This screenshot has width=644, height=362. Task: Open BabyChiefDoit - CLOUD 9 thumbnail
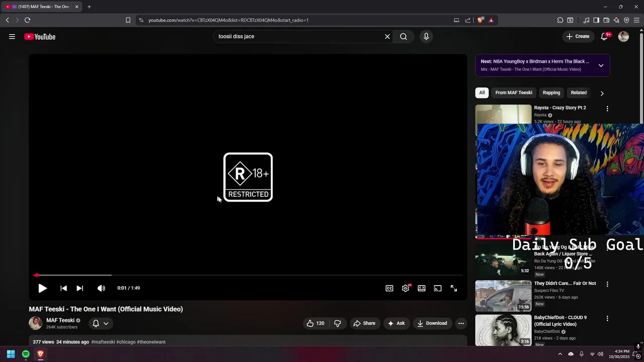tap(503, 330)
